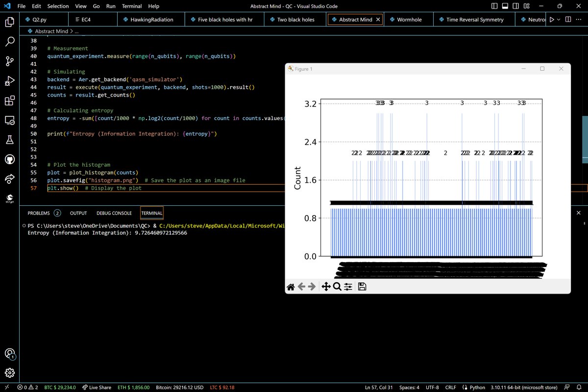Open the Extensions view in activity bar
The image size is (588, 392).
click(10, 100)
